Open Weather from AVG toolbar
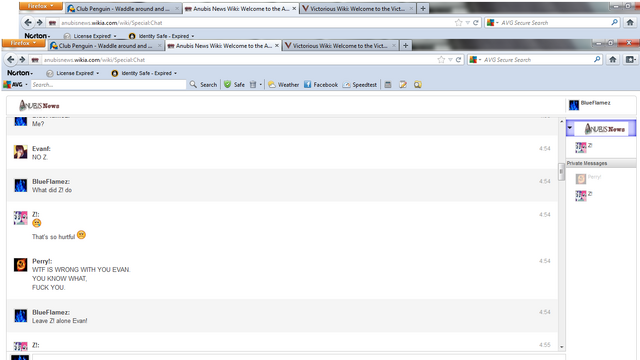 coord(283,84)
